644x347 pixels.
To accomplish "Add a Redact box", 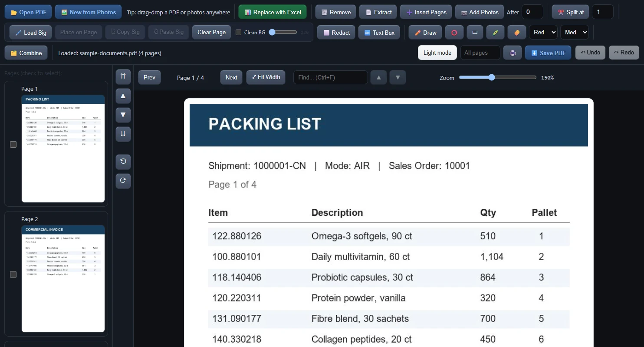I will [337, 33].
